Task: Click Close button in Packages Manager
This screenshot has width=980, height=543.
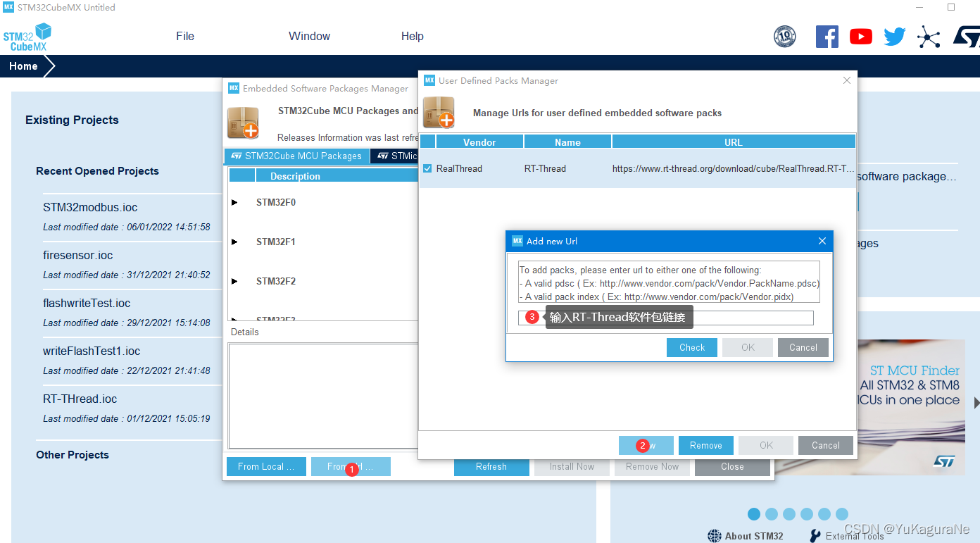Action: 732,466
